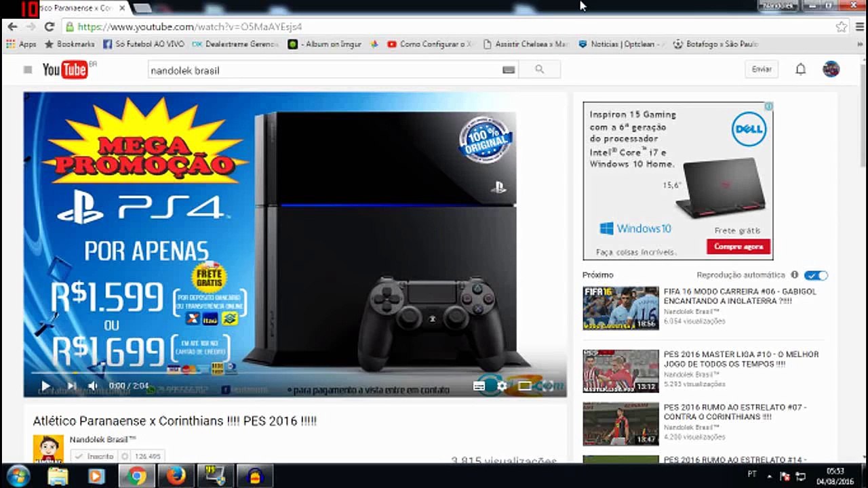Go back in the browser

pos(12,27)
